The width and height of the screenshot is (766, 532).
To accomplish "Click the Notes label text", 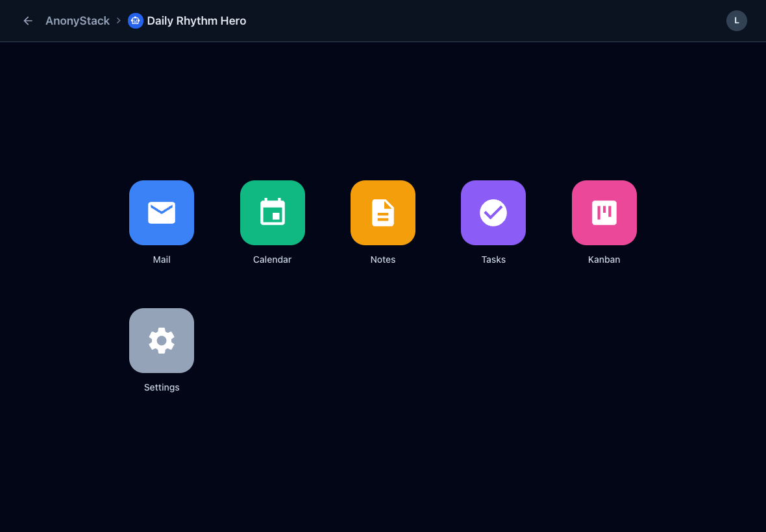I will click(x=382, y=260).
